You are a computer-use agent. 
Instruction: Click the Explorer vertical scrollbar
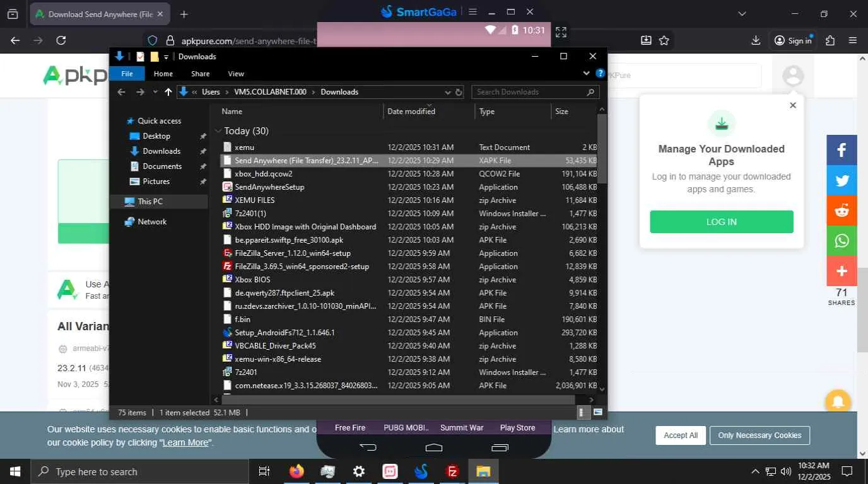(x=602, y=149)
